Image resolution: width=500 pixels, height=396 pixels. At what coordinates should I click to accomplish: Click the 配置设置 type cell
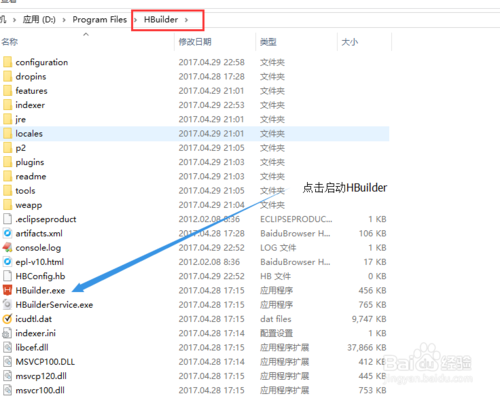(x=276, y=333)
